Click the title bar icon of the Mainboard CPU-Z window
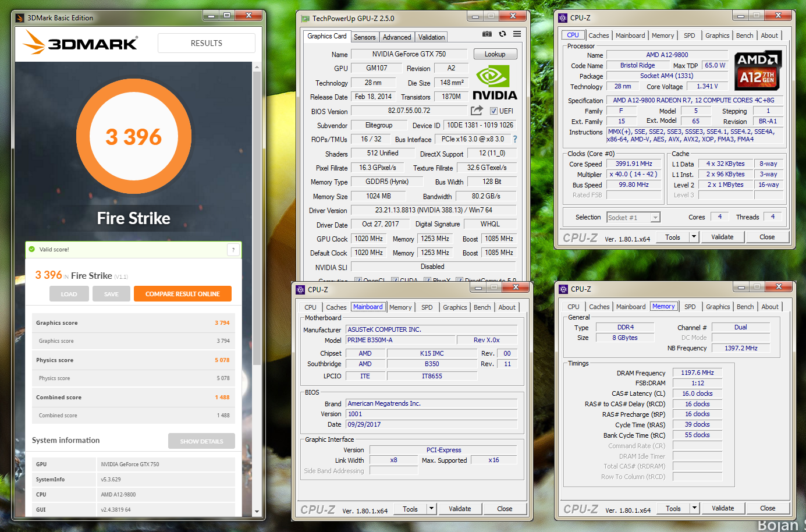This screenshot has height=532, width=806. pyautogui.click(x=300, y=289)
